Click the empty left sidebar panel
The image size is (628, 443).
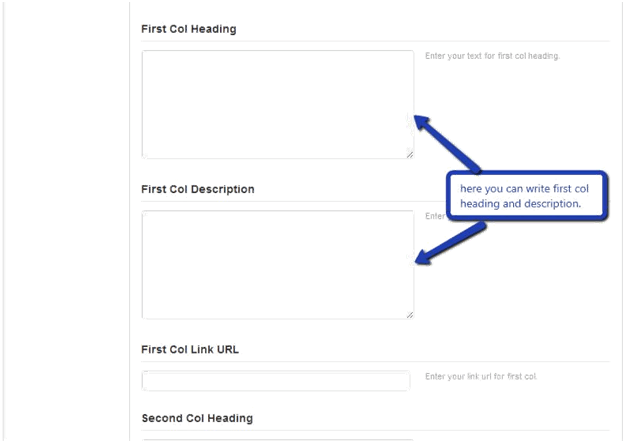(66, 222)
